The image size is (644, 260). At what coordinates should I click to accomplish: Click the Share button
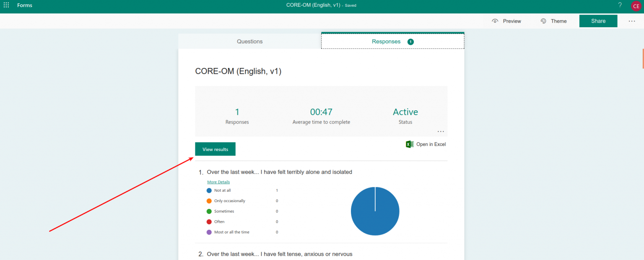(598, 21)
